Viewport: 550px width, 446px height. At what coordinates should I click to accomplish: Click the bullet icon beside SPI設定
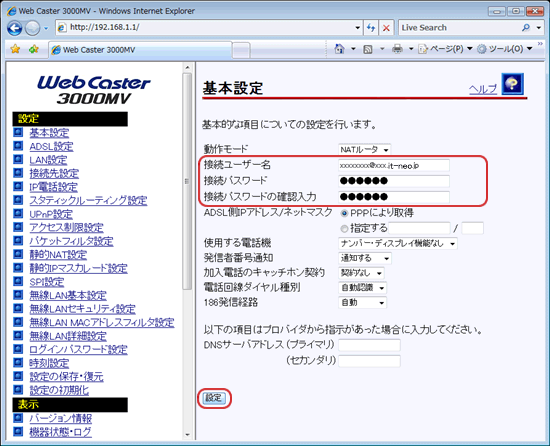click(18, 281)
